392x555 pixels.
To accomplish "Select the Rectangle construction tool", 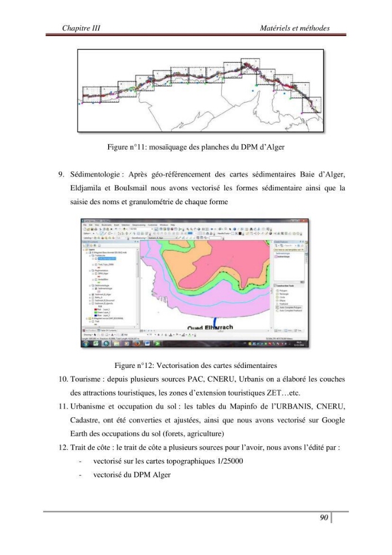I will pyautogui.click(x=282, y=294).
